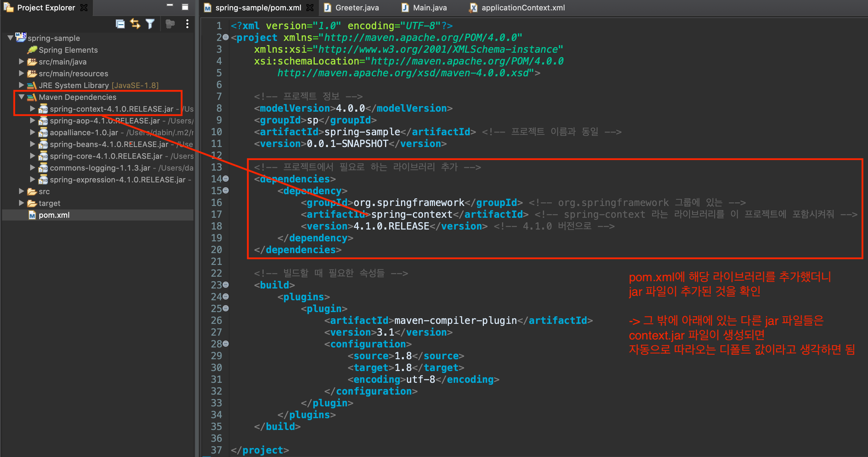
Task: Select the Spring Elements item
Action: click(x=68, y=50)
